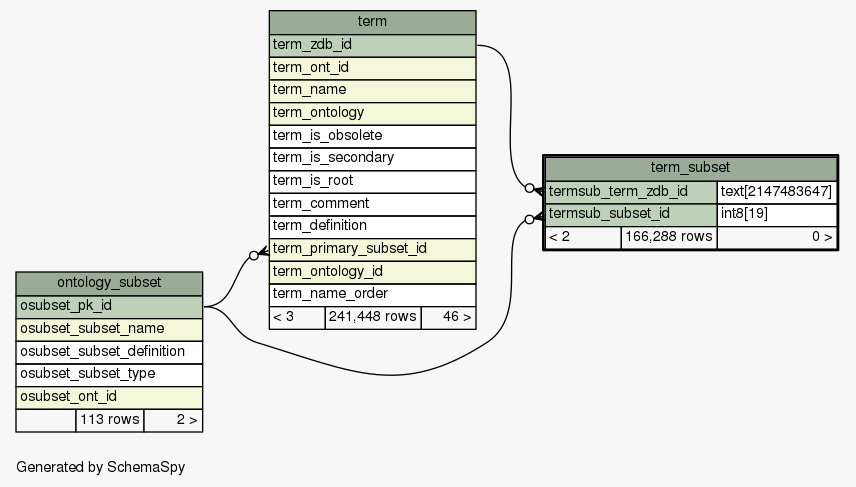Image resolution: width=856 pixels, height=487 pixels.
Task: Click the int8[19] type cell
Action: tap(776, 214)
